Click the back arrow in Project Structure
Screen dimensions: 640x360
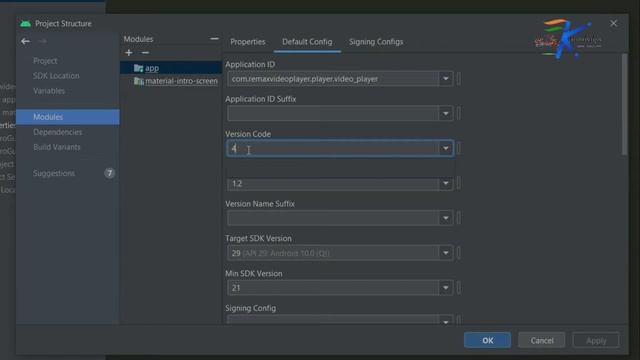[x=25, y=41]
